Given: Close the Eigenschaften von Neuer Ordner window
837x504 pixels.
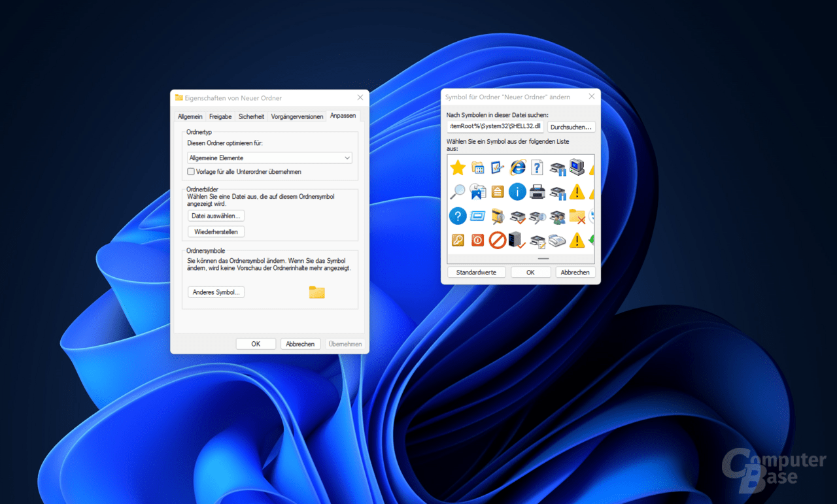Looking at the screenshot, I should click(x=360, y=97).
